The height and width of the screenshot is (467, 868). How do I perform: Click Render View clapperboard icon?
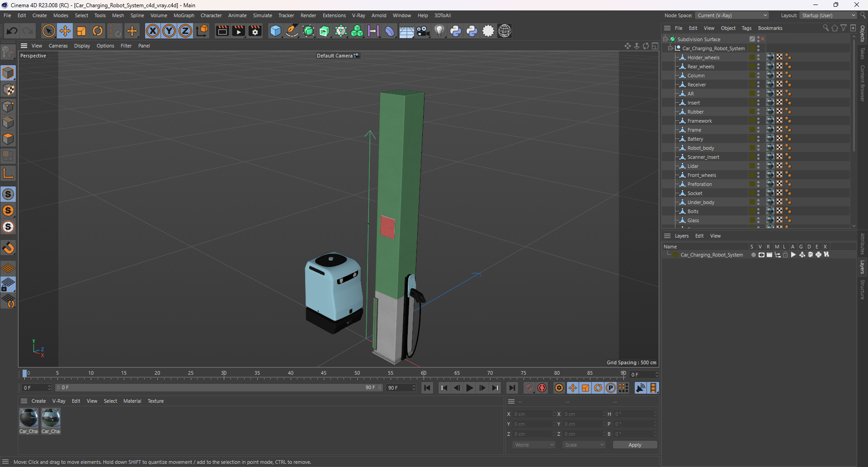click(x=222, y=31)
